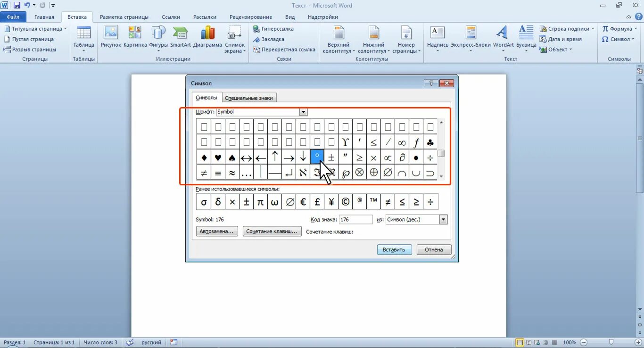Viewport: 644px width, 348px height.
Task: Click the symbol grid vertical scrollbar
Action: tap(441, 149)
